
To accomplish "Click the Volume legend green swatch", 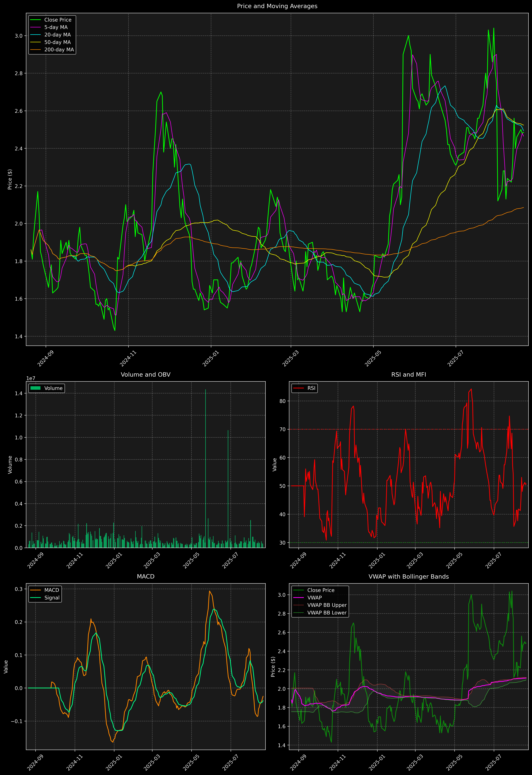I will coord(35,388).
